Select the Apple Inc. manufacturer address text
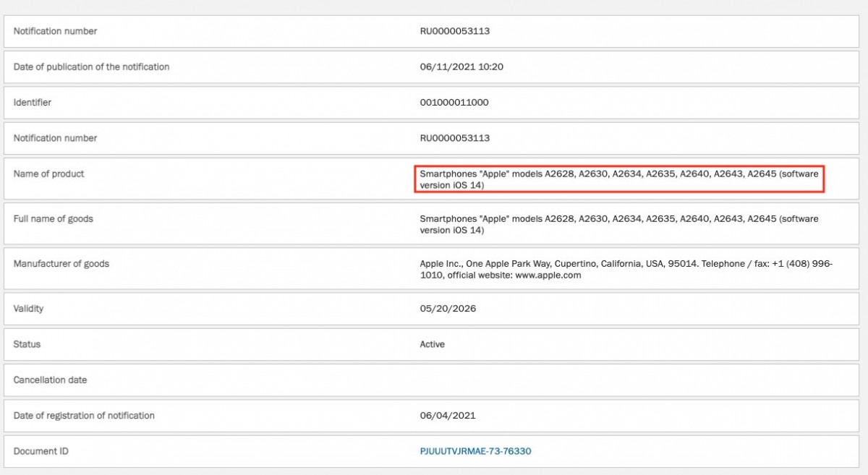Viewport: 868px width, 475px height. pos(626,269)
